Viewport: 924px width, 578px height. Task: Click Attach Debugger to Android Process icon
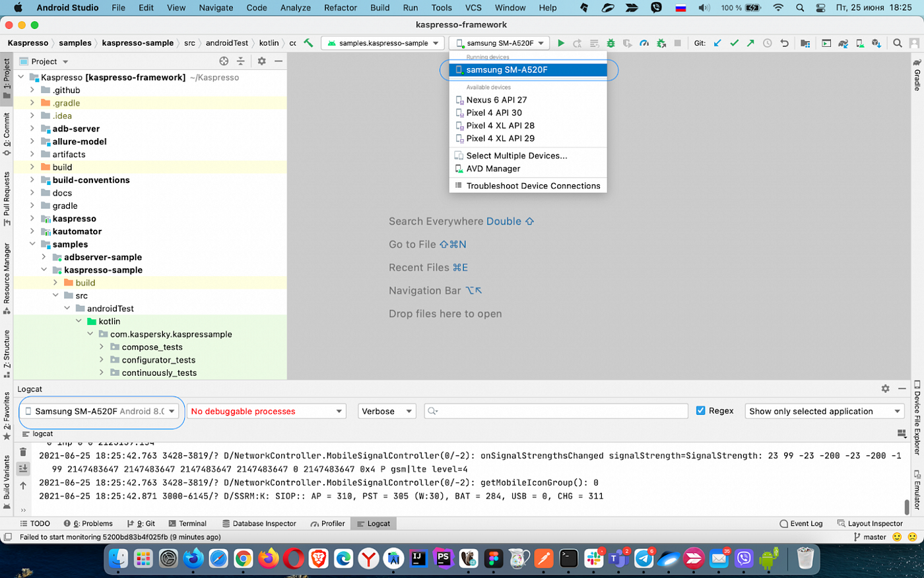coord(661,43)
